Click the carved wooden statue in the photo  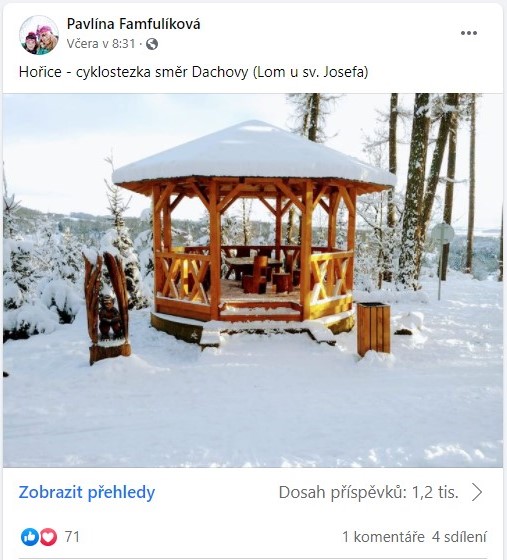pos(106,308)
